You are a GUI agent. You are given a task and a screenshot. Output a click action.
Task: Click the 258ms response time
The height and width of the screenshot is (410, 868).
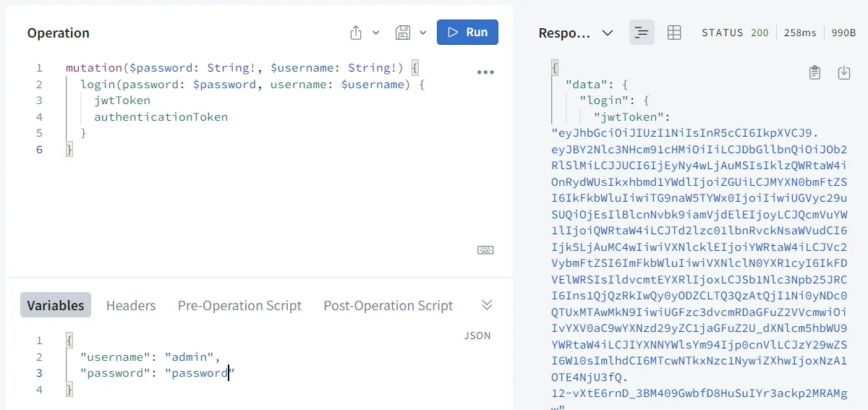[x=800, y=33]
